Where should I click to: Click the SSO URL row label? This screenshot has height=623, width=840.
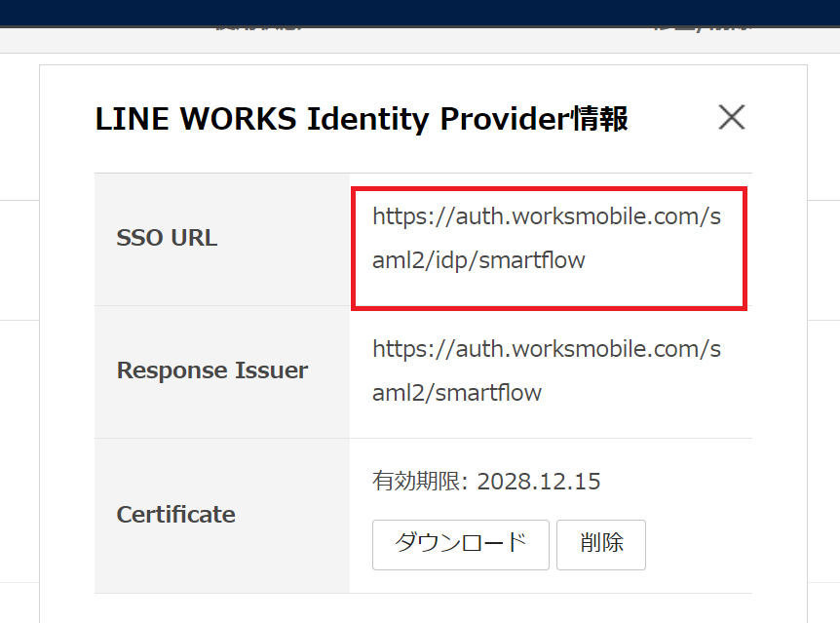tap(168, 238)
